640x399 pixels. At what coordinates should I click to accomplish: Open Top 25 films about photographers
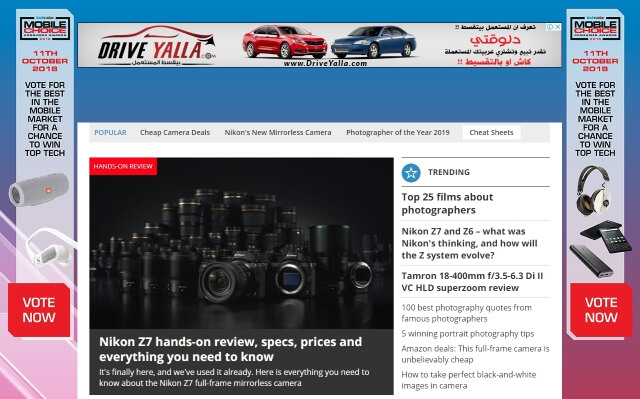[x=447, y=204]
